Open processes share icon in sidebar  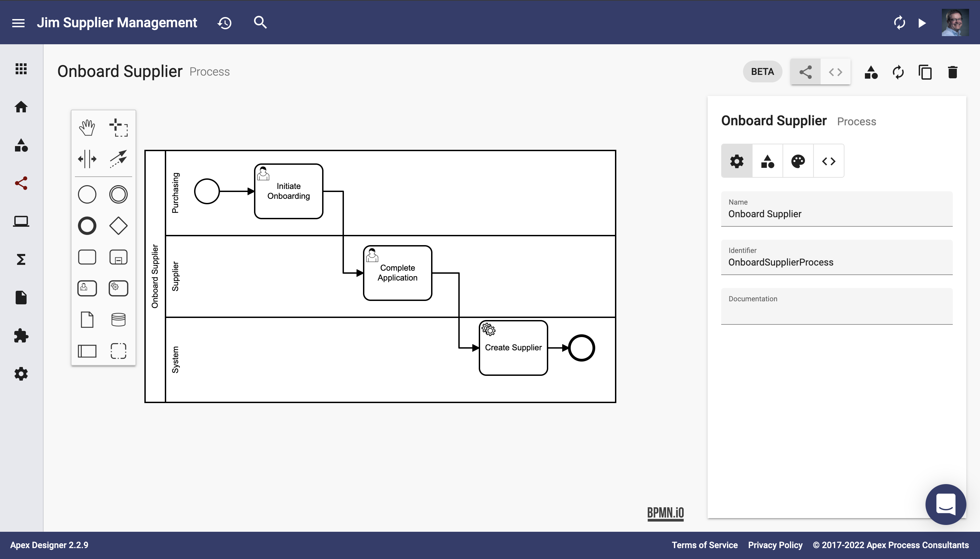tap(21, 183)
